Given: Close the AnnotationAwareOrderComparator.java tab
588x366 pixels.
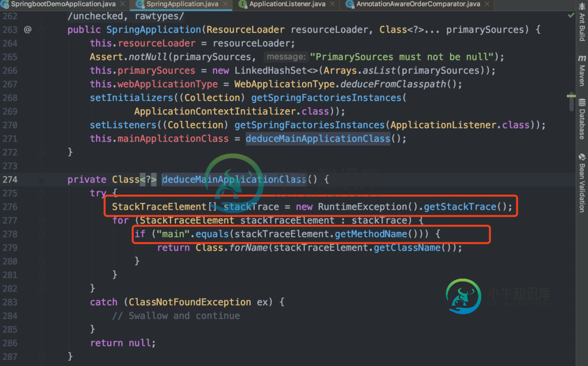Looking at the screenshot, I should click(487, 4).
